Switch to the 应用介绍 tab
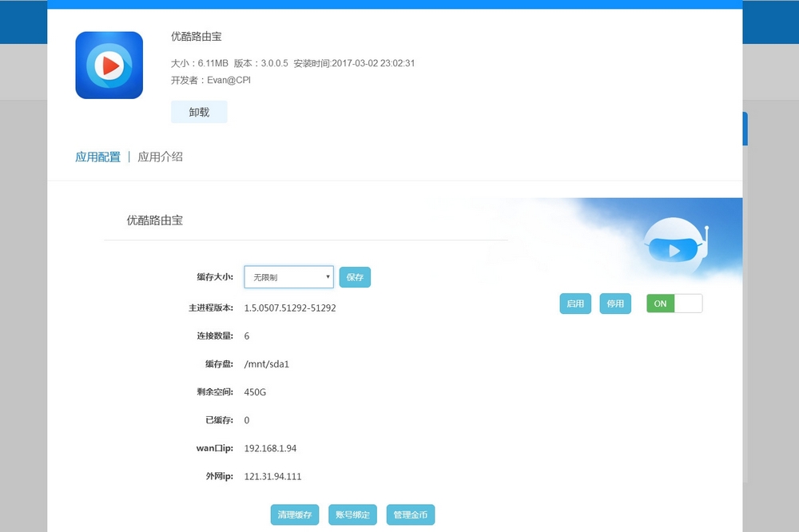Image resolution: width=799 pixels, height=532 pixels. tap(160, 157)
